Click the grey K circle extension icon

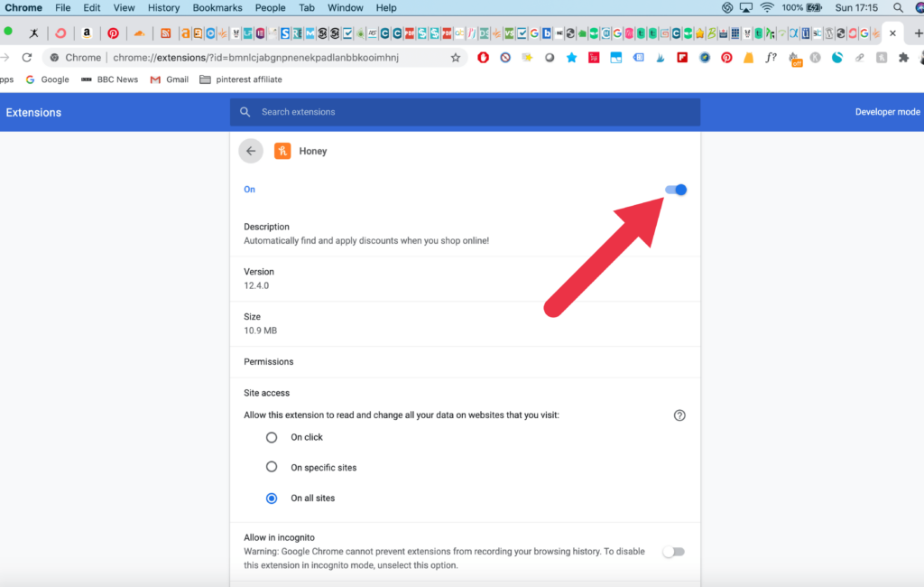click(x=816, y=58)
